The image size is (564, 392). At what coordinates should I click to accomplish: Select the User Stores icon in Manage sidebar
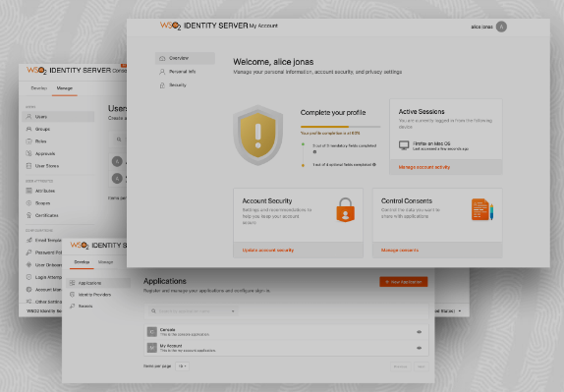pos(29,166)
